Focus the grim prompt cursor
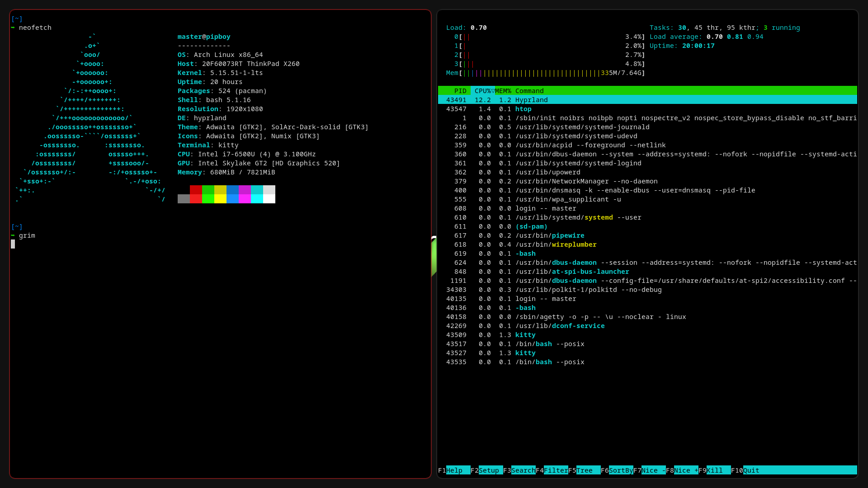Image resolution: width=868 pixels, height=488 pixels. click(13, 244)
